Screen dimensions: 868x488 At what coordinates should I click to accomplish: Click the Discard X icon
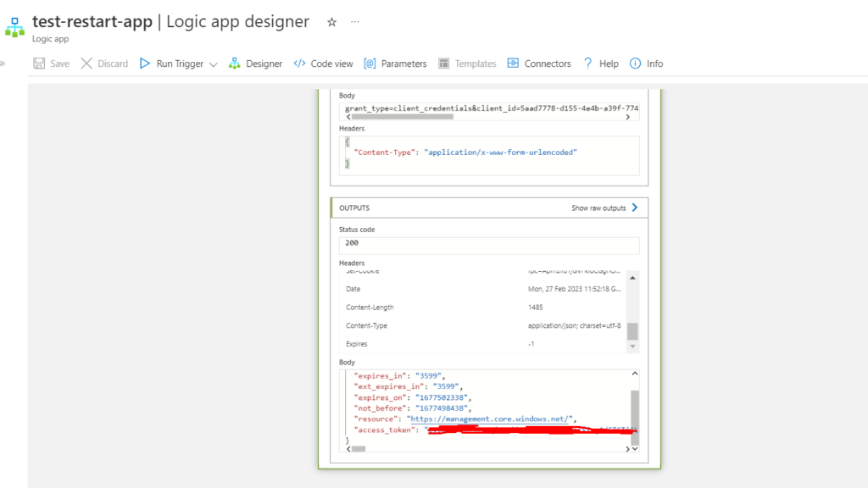click(86, 64)
